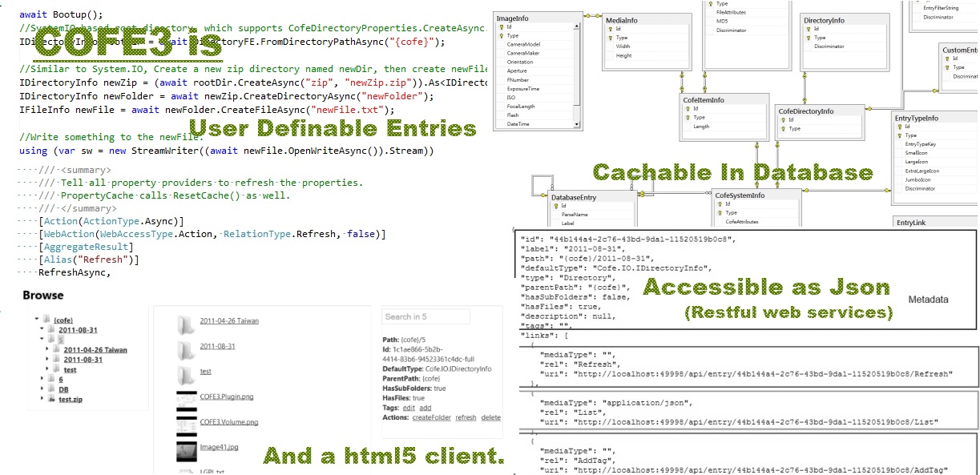Click the delete action link
This screenshot has width=980, height=475.
pyautogui.click(x=490, y=417)
